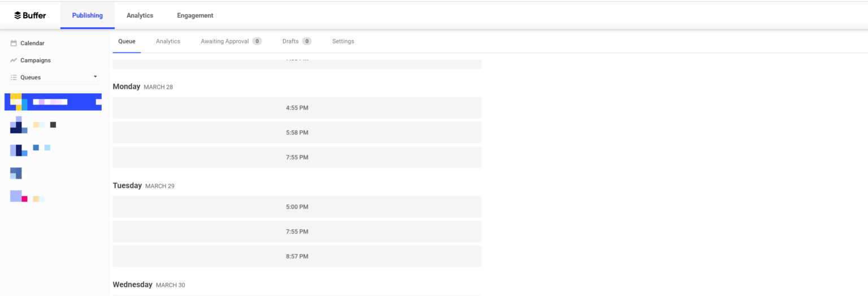This screenshot has height=296, width=868.
Task: Choose the second pixelated channel avatar
Action: pos(19,125)
